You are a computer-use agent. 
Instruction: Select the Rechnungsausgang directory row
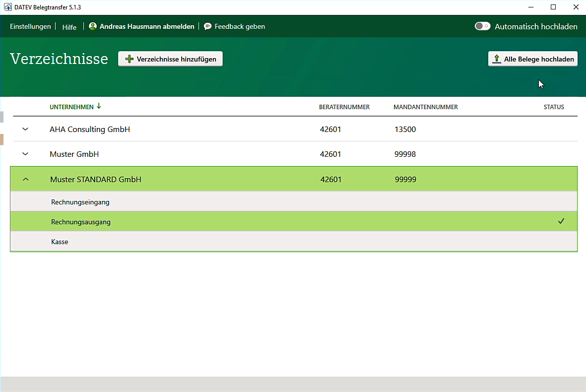pyautogui.click(x=294, y=222)
